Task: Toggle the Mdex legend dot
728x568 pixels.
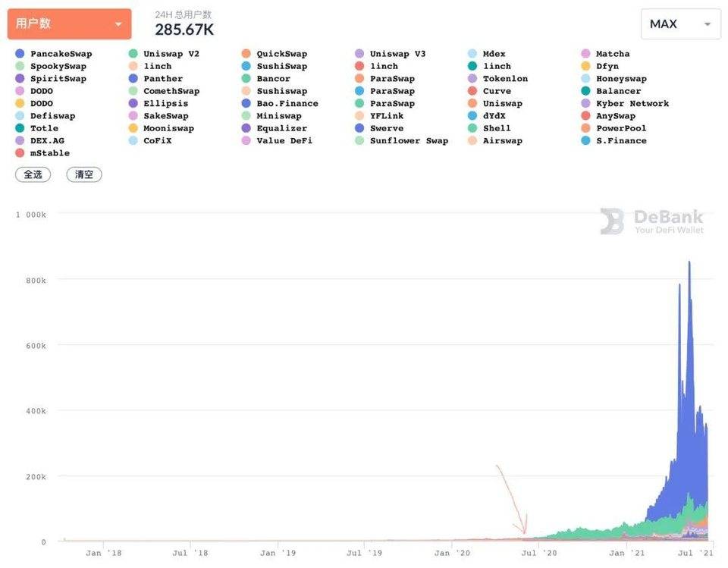Action: click(x=472, y=53)
